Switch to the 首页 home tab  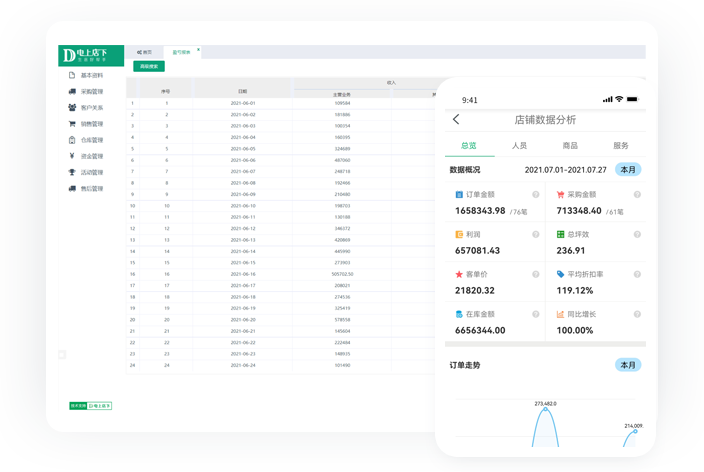[145, 53]
